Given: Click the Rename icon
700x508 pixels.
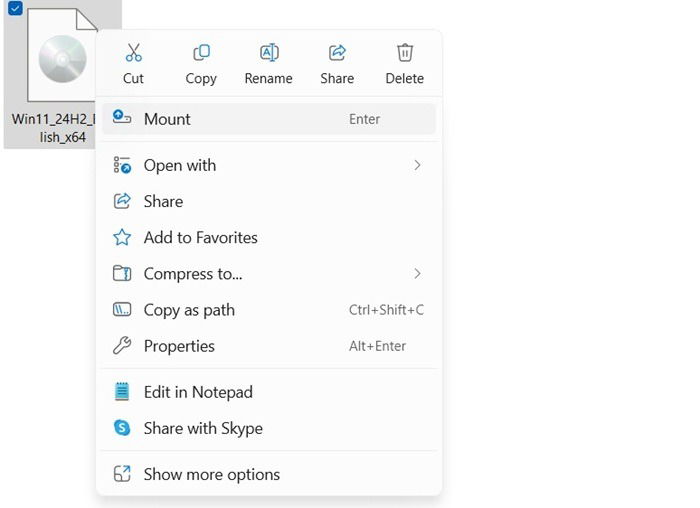Looking at the screenshot, I should [269, 53].
